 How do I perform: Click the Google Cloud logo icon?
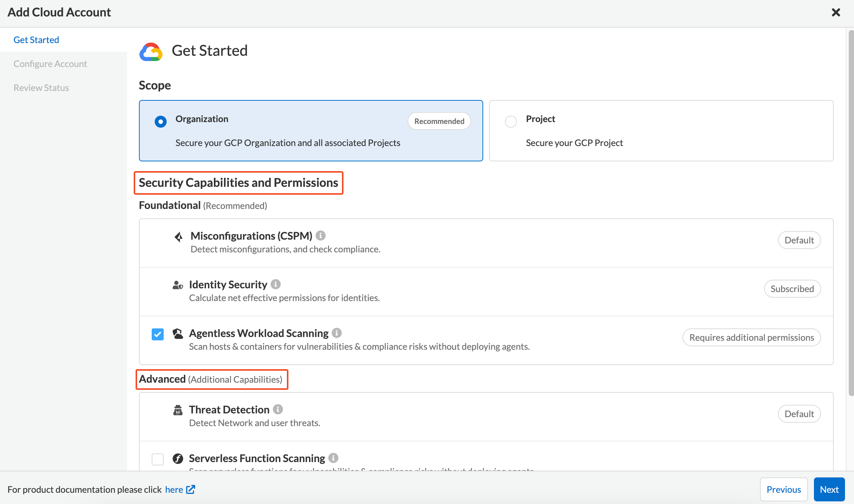coord(151,51)
